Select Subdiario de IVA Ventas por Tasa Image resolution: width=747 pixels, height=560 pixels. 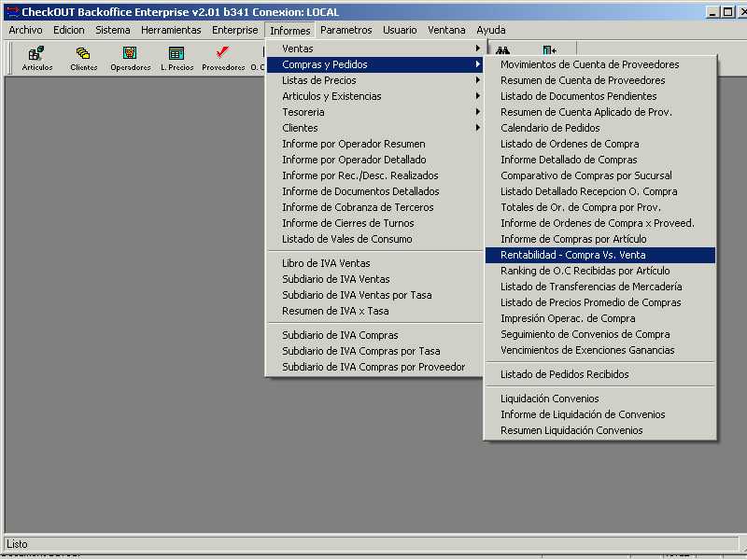(374, 295)
